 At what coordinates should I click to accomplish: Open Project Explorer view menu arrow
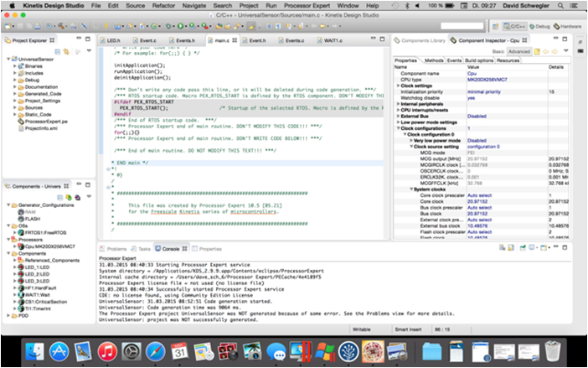coord(89,50)
